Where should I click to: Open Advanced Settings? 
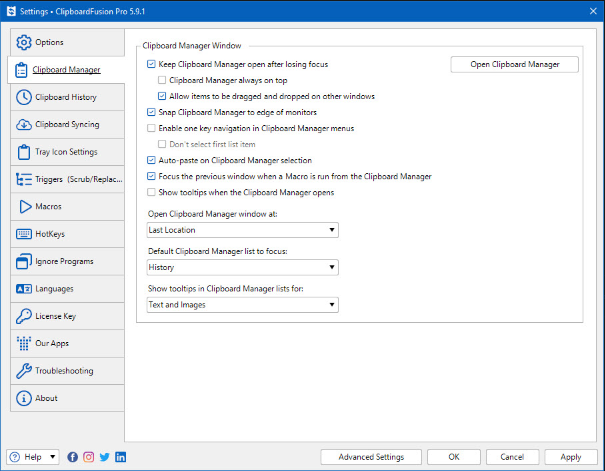371,457
